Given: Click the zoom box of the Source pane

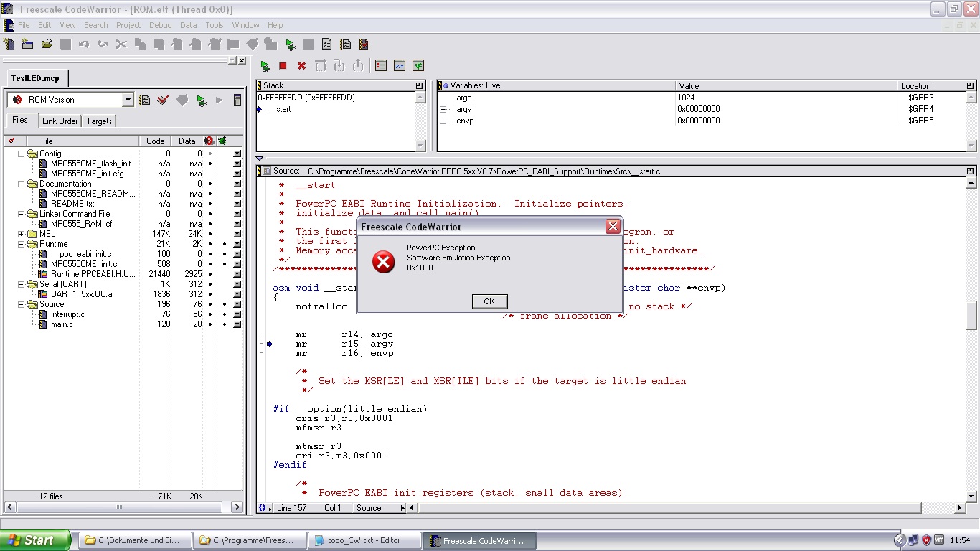Looking at the screenshot, I should point(971,171).
